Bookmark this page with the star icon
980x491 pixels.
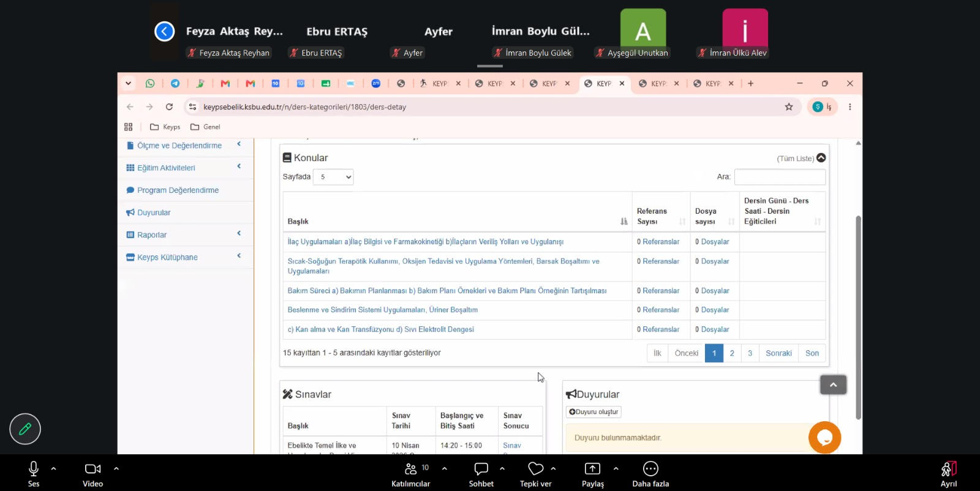coord(789,107)
